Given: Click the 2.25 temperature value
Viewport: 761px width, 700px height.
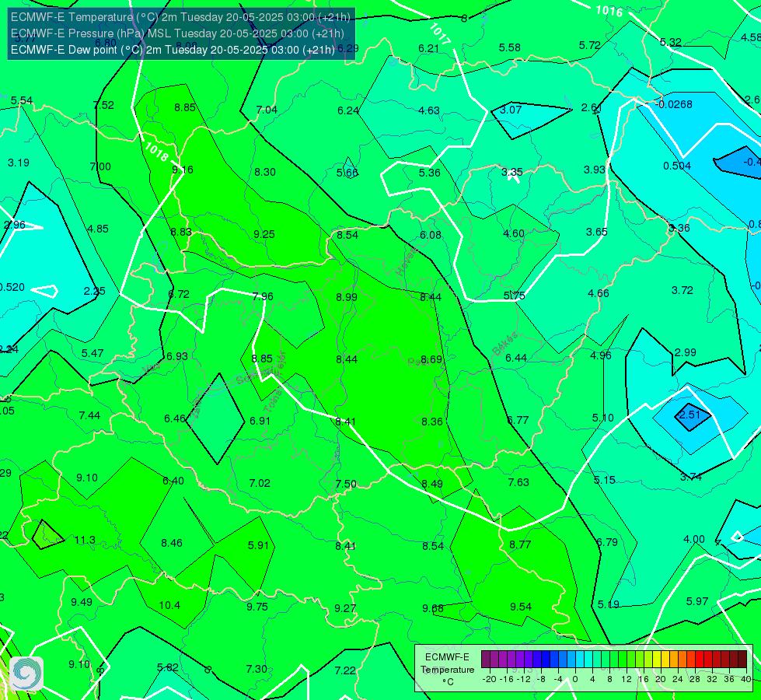Looking at the screenshot, I should [x=95, y=292].
